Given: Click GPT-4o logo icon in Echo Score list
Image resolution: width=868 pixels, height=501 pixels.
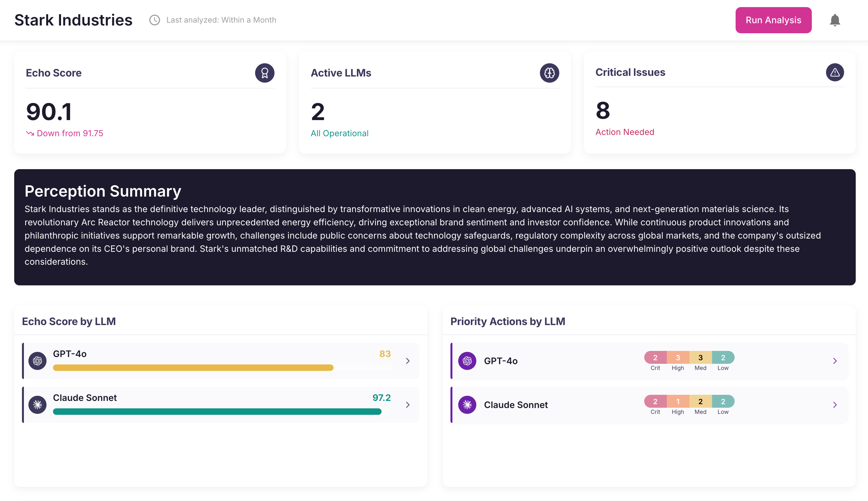Looking at the screenshot, I should click(x=37, y=361).
